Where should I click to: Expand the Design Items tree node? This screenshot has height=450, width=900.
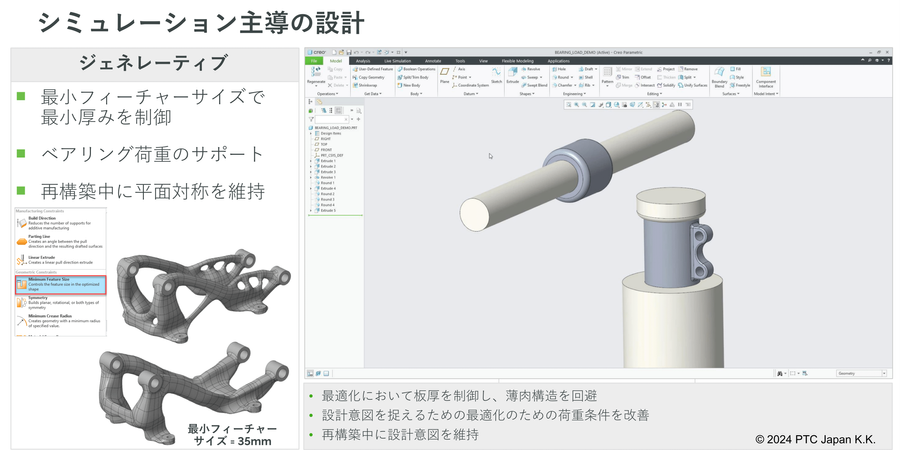(312, 134)
